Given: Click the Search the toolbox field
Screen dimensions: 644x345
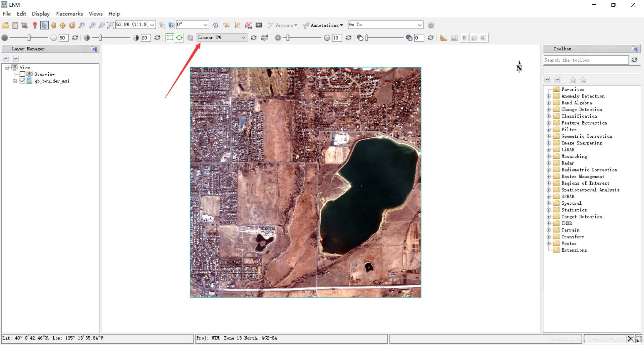Looking at the screenshot, I should coord(586,60).
